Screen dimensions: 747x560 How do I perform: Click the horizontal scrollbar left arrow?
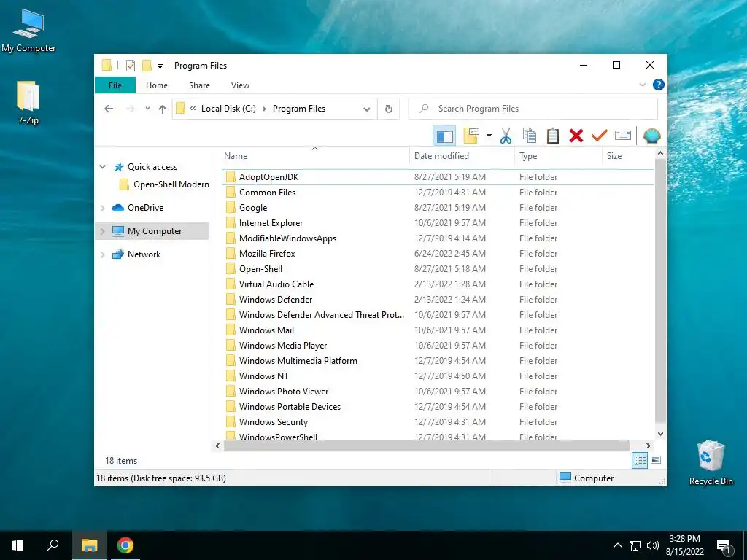point(217,446)
